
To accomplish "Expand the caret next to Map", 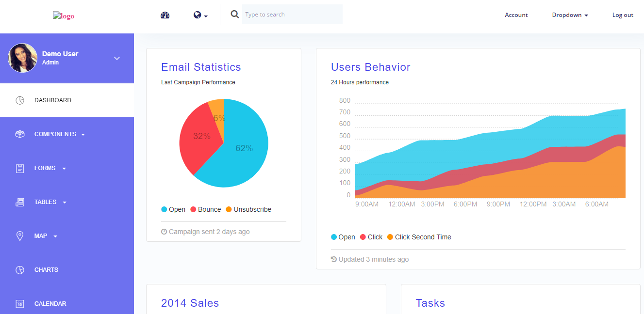I will pyautogui.click(x=55, y=236).
